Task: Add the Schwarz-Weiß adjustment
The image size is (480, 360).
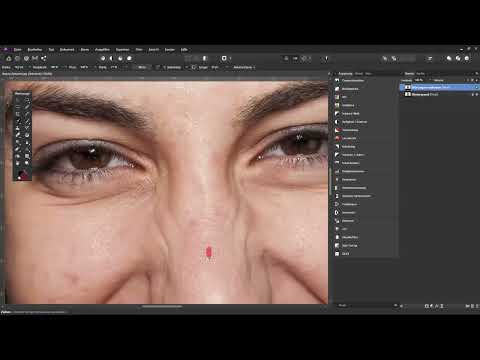Action: click(350, 114)
